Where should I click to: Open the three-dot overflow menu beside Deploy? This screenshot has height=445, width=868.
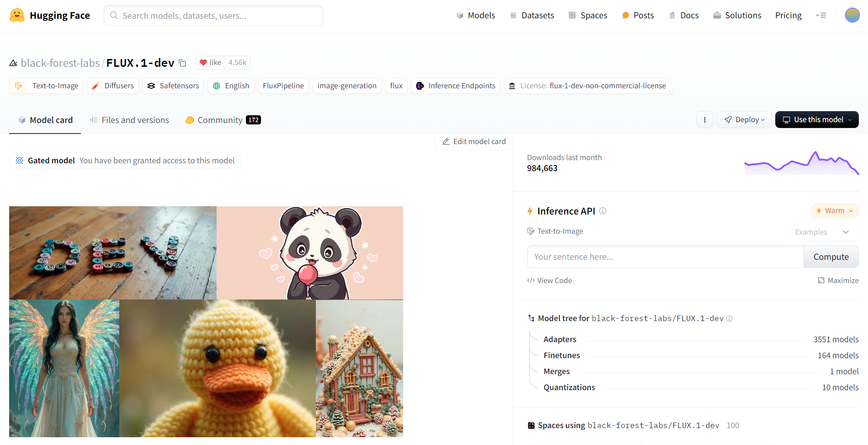tap(705, 119)
